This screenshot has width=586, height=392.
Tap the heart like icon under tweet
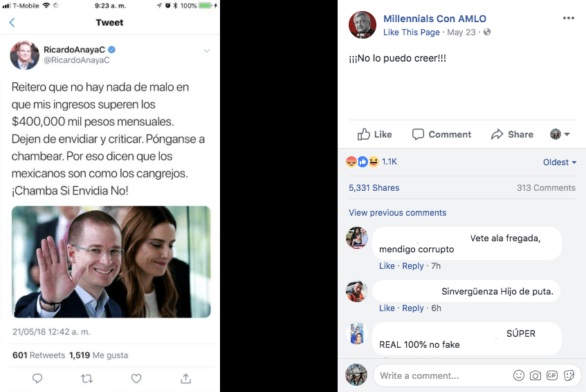(x=136, y=378)
